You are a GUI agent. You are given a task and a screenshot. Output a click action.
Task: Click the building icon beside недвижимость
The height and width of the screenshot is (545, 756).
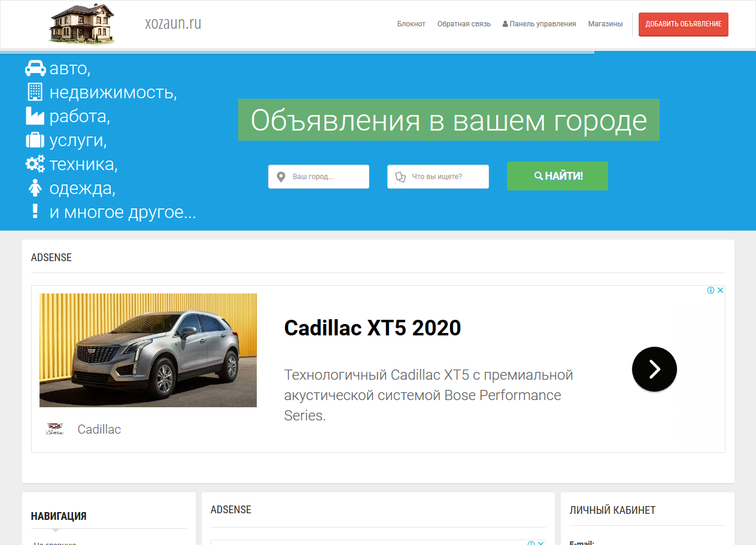point(35,92)
